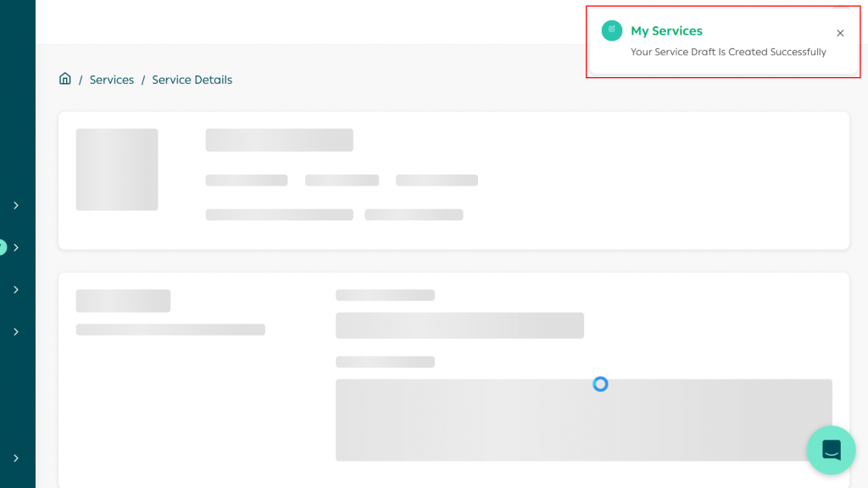Expand the topmost sidebar chevron
868x488 pixels.
point(16,205)
